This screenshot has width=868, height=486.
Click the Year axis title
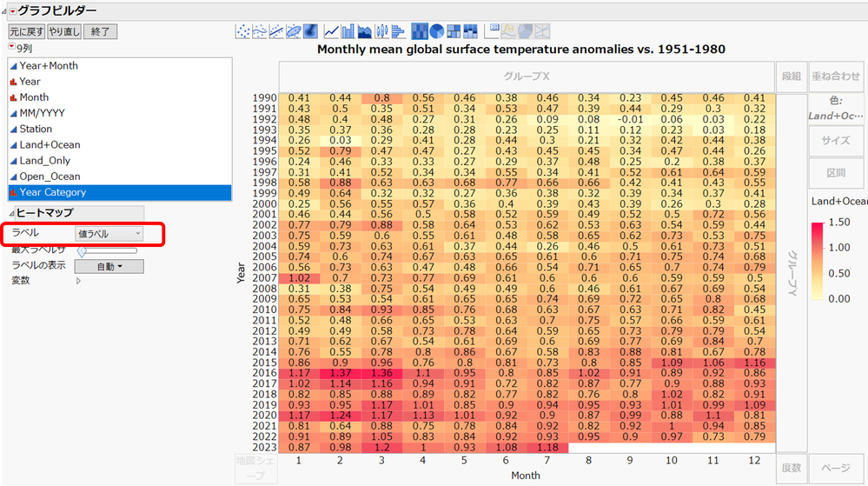point(241,273)
